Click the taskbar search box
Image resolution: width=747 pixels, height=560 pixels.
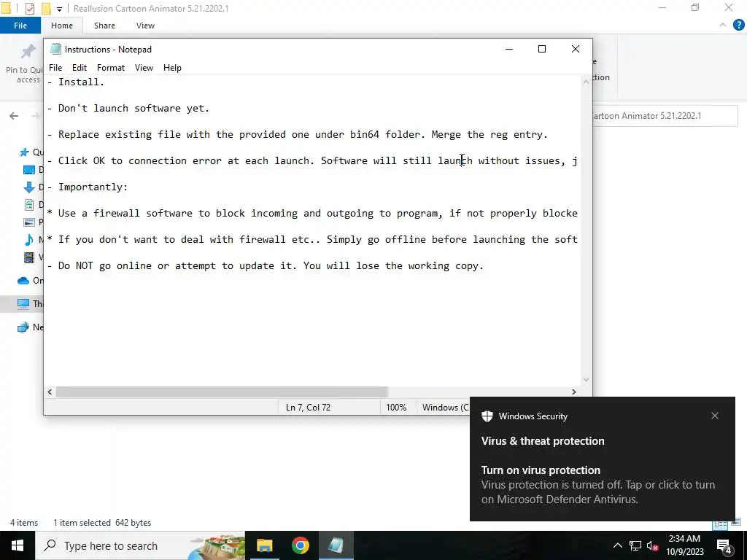[140, 545]
